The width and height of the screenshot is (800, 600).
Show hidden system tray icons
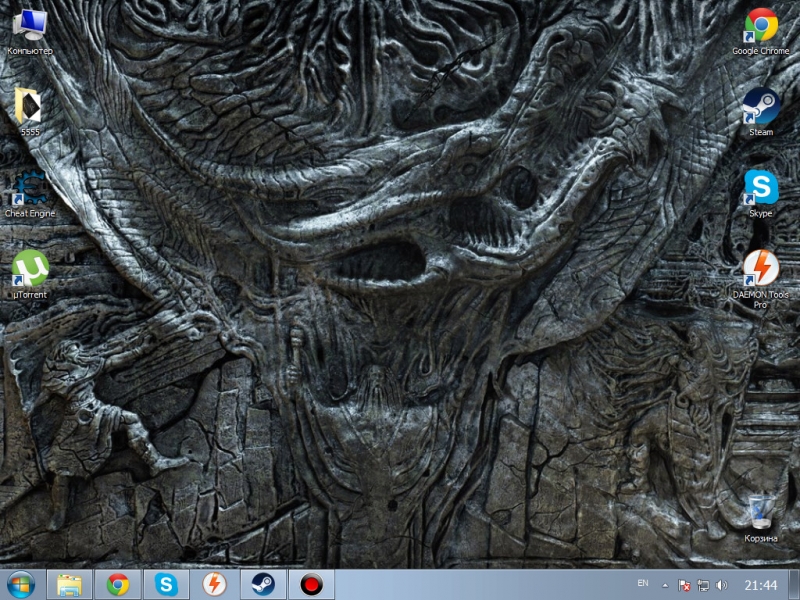click(x=665, y=585)
